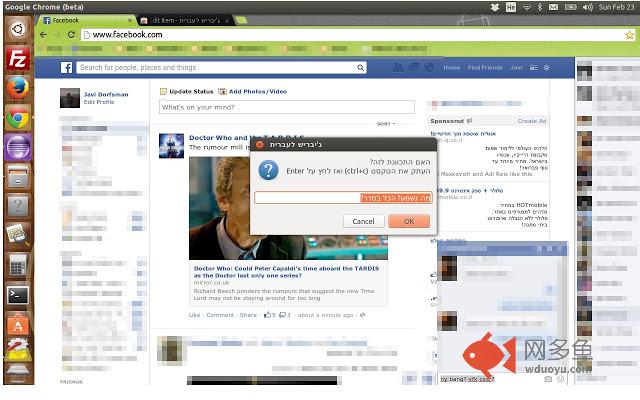Screen dimensions: 640x400
Task: Click Create Ad link in Sponsored
Action: [x=531, y=121]
